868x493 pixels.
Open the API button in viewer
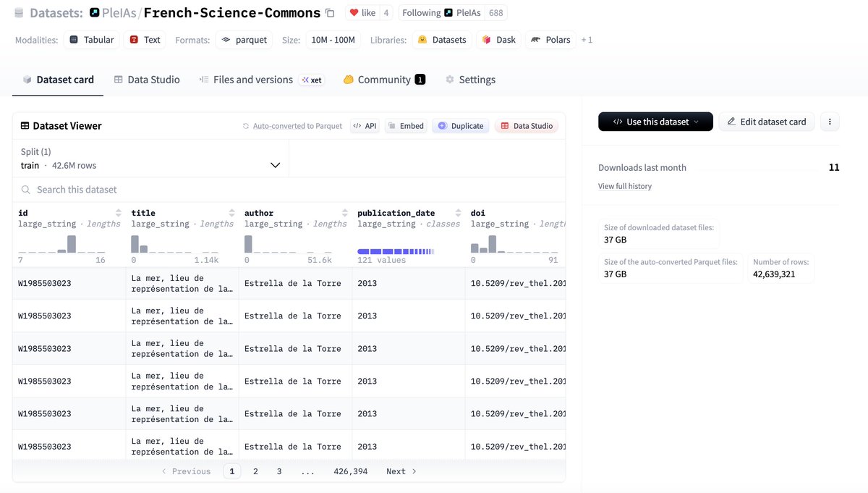(365, 126)
